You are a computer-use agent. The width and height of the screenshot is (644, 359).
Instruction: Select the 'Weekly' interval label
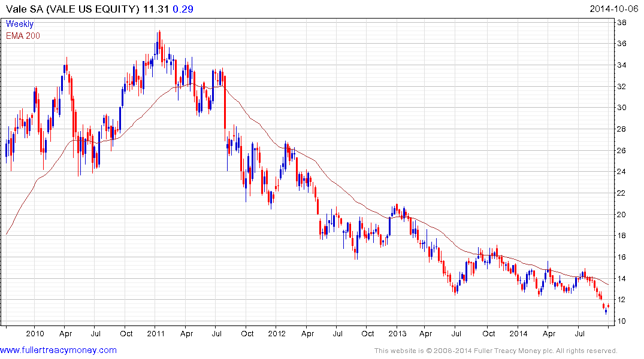point(19,24)
